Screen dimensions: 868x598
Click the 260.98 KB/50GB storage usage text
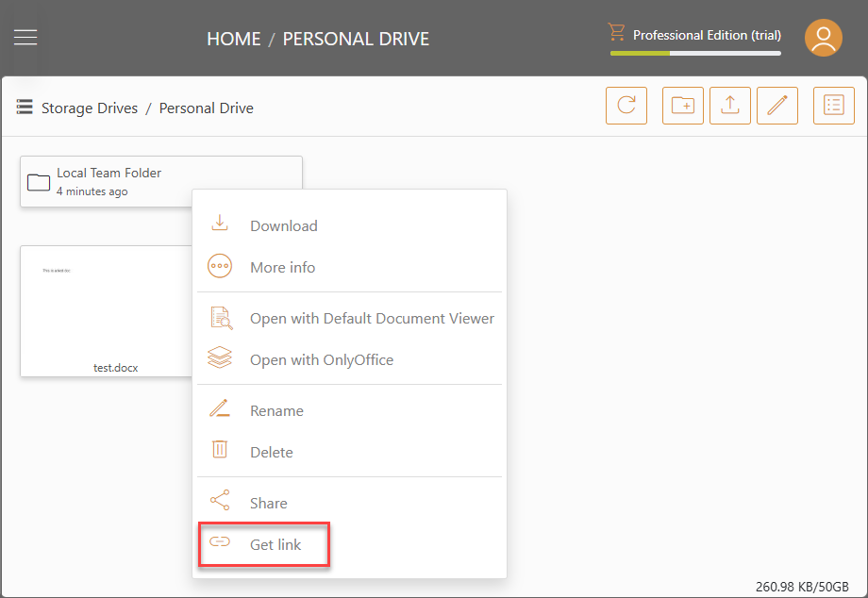(802, 587)
